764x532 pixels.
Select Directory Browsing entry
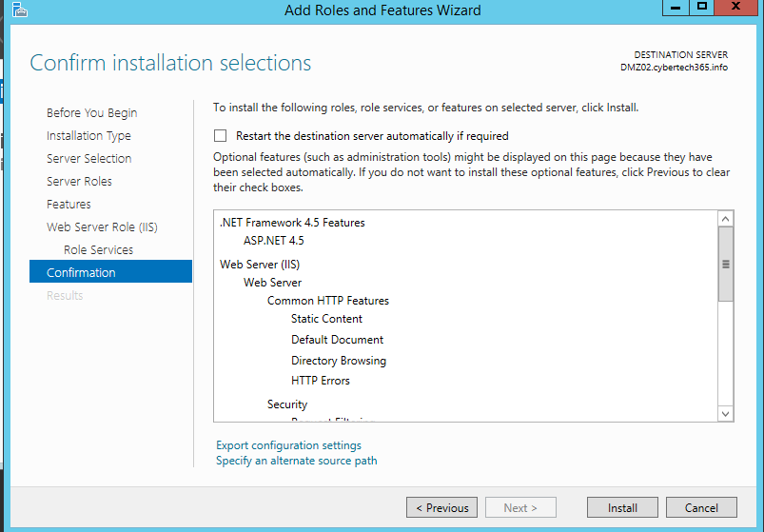tap(339, 361)
